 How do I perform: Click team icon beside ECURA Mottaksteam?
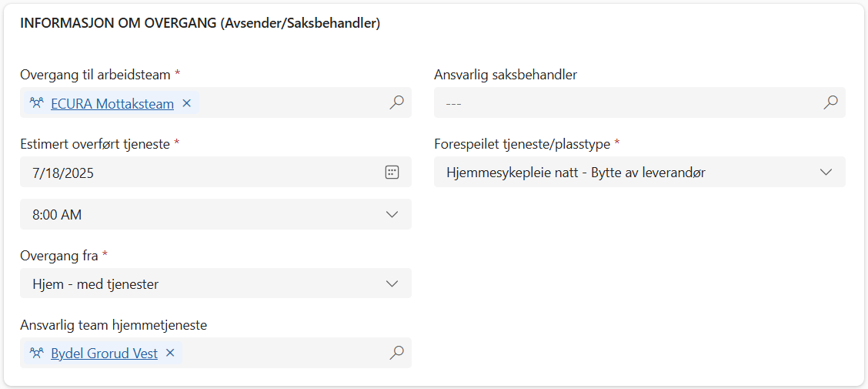36,103
